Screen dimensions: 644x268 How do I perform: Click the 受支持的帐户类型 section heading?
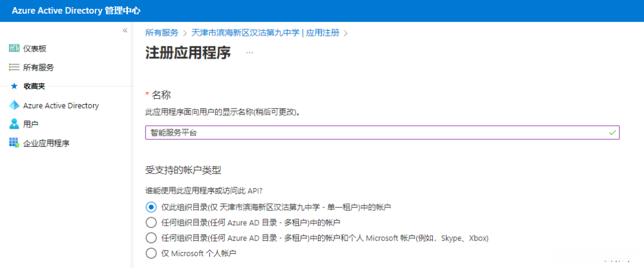coord(184,170)
